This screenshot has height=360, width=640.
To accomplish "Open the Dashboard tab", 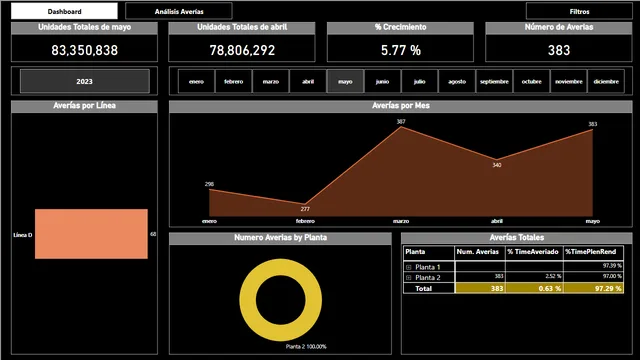I will [x=64, y=11].
